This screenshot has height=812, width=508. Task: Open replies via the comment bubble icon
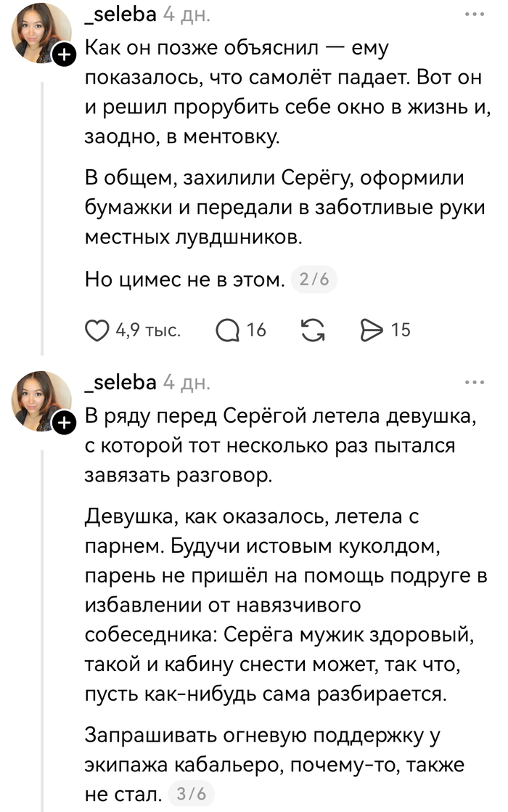[x=229, y=330]
